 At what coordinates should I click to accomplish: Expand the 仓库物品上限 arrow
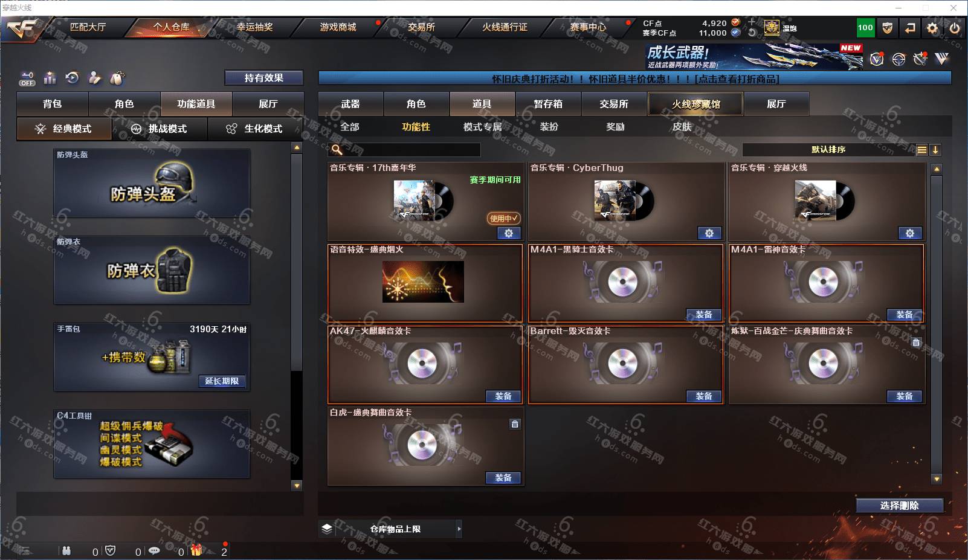click(459, 529)
